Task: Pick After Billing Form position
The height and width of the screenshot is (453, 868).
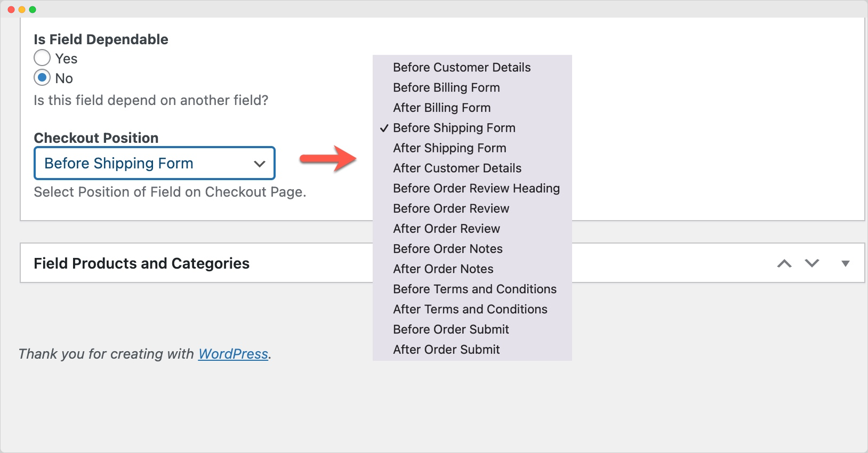Action: point(441,108)
